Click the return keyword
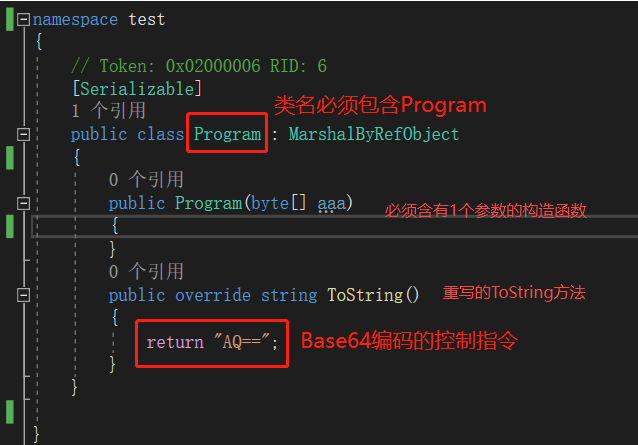 pyautogui.click(x=175, y=342)
